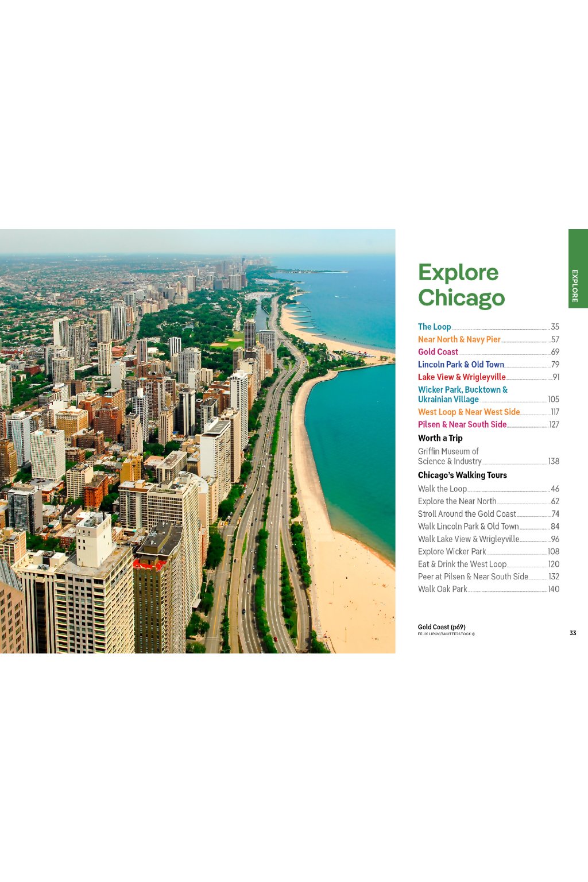Select the page number 33
588x882 pixels.
tap(572, 633)
